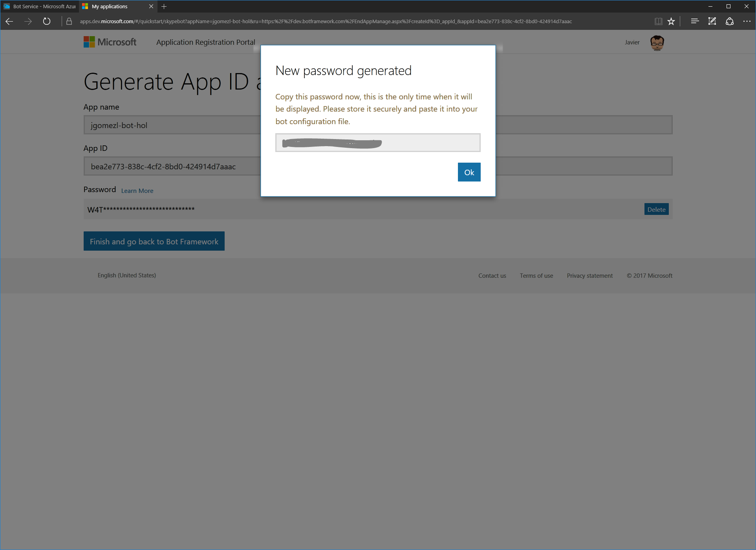Open the Hub lines icon
The image size is (756, 550).
(695, 21)
